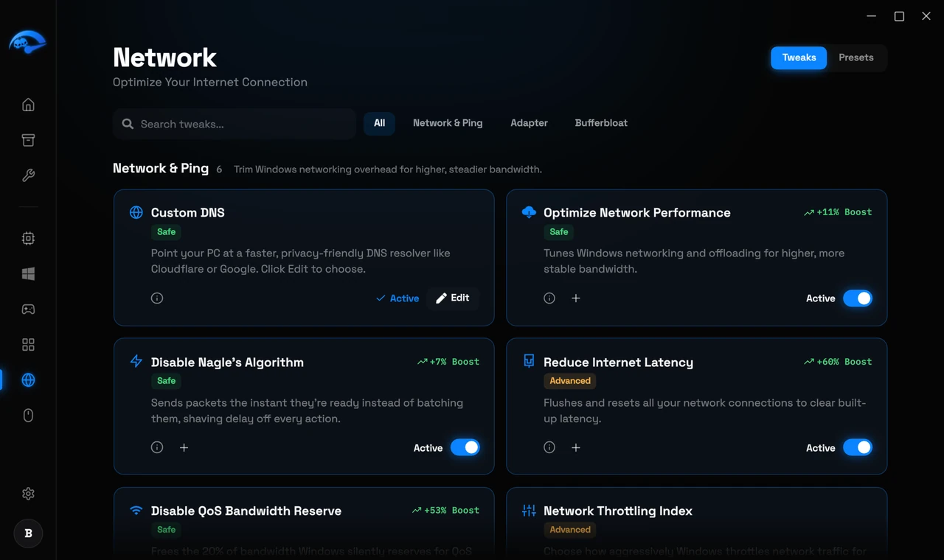Select the globe Network sidebar icon

(x=28, y=380)
